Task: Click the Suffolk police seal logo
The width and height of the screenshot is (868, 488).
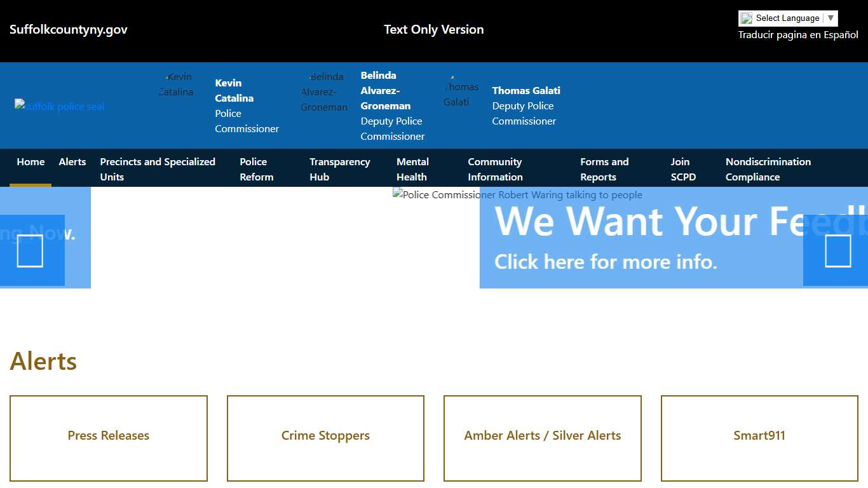Action: tap(59, 106)
